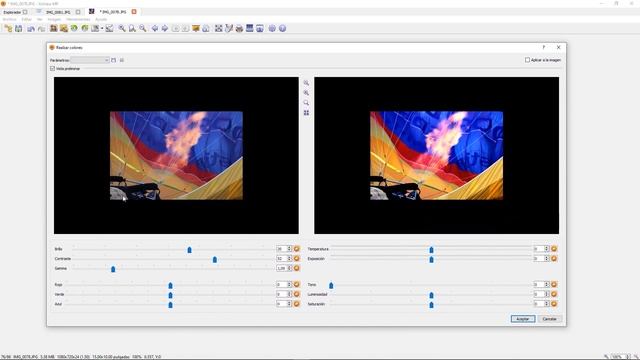Enable the Aplicar a la imagen checkbox

coord(527,60)
